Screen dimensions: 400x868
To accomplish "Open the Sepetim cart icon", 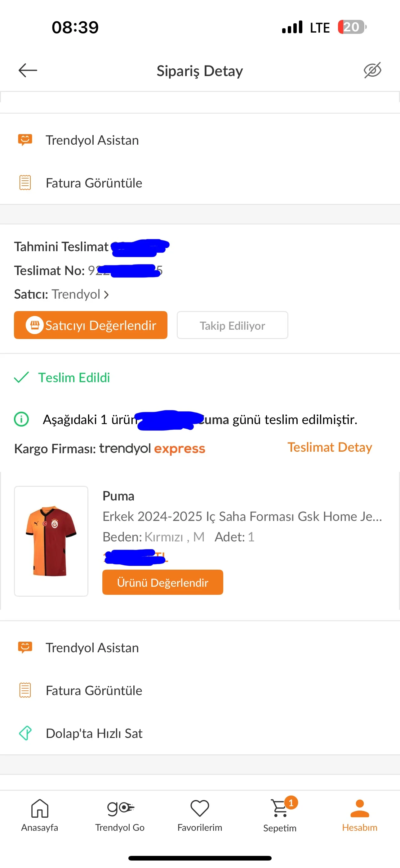I will pyautogui.click(x=279, y=809).
